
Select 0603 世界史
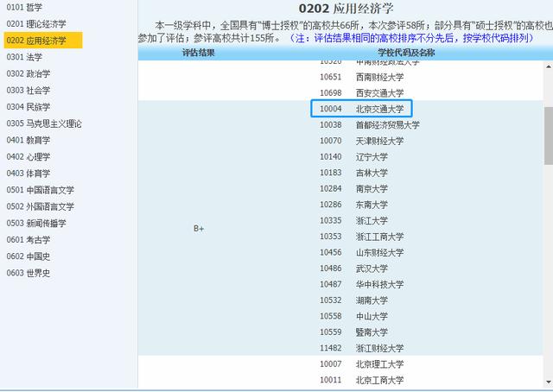29,273
